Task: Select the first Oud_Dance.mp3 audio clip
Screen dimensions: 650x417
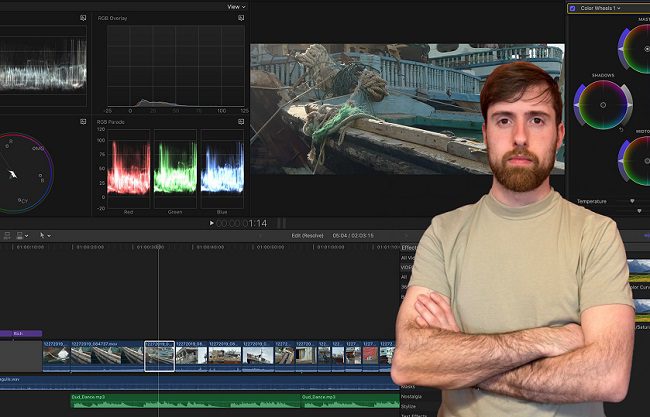Action: pos(185,401)
